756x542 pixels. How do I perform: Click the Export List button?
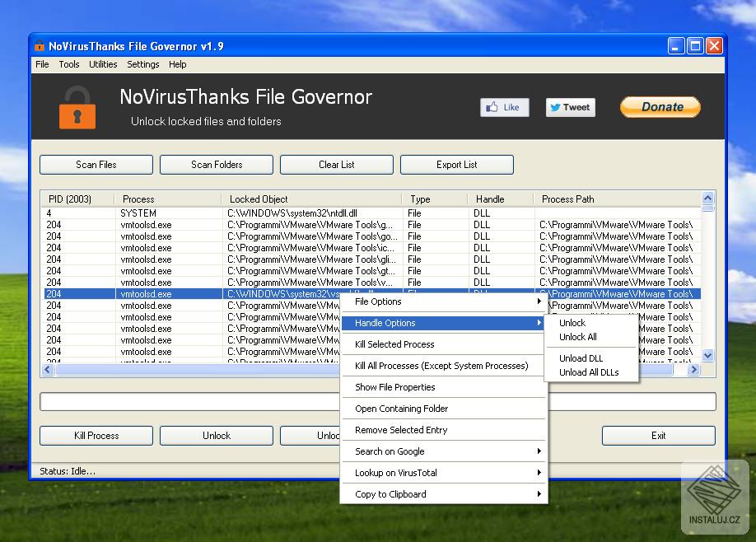456,165
